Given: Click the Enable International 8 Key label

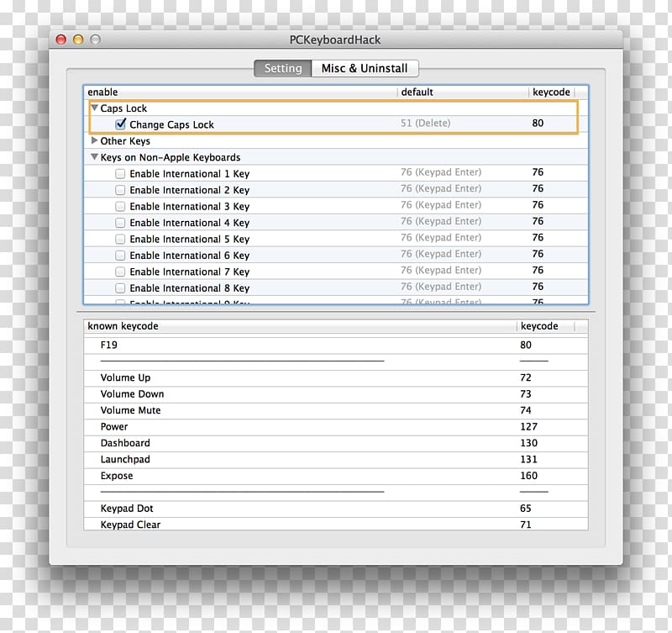Looking at the screenshot, I should click(190, 287).
